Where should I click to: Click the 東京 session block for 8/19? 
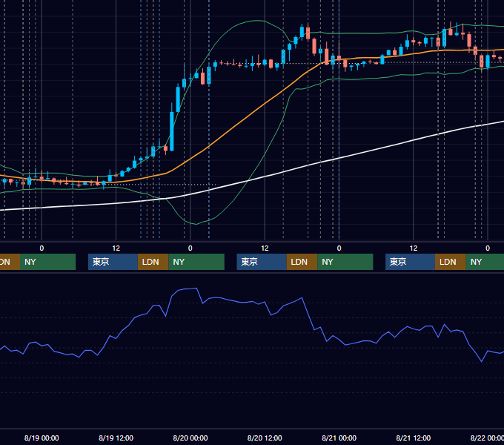point(113,262)
